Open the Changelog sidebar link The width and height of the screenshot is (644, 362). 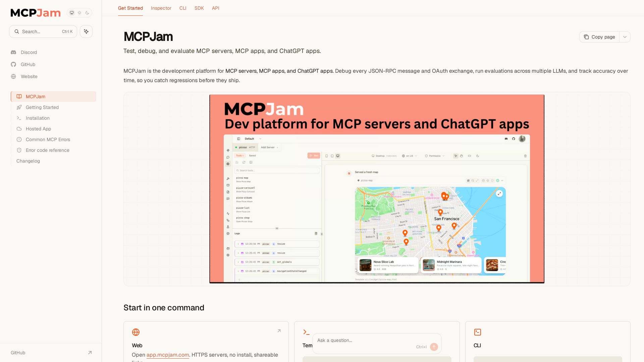click(x=28, y=161)
